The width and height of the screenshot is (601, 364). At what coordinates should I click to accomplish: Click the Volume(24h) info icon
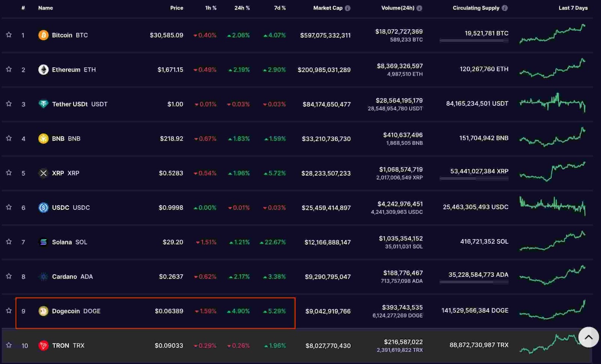(x=419, y=8)
